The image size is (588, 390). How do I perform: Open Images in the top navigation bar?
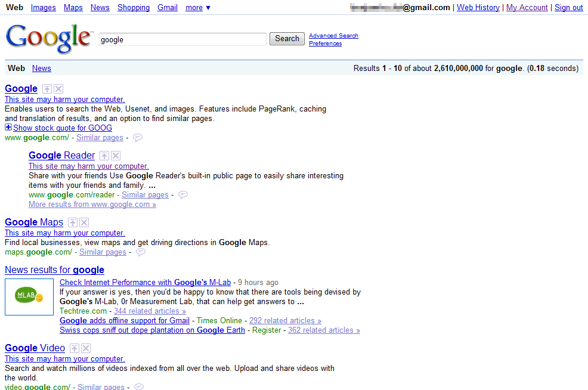pyautogui.click(x=43, y=8)
